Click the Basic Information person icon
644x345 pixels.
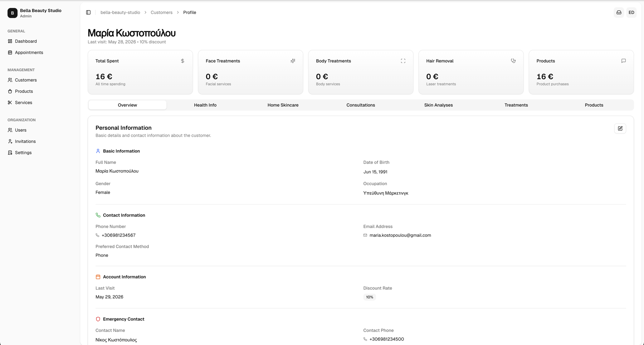point(98,151)
